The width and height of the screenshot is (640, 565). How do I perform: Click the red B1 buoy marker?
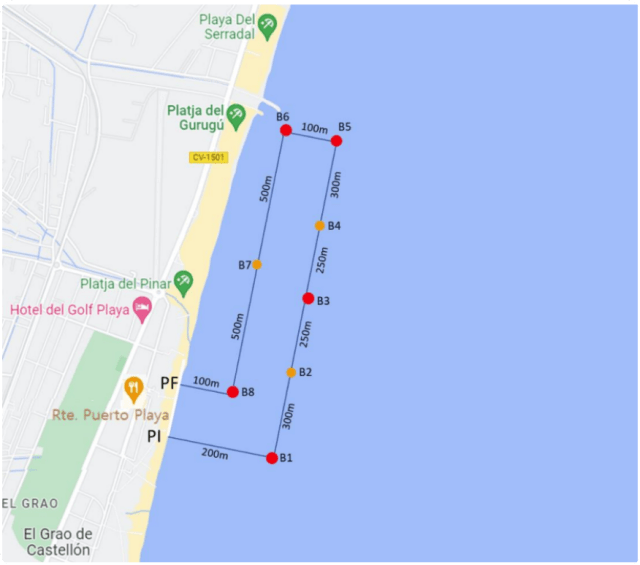point(272,458)
